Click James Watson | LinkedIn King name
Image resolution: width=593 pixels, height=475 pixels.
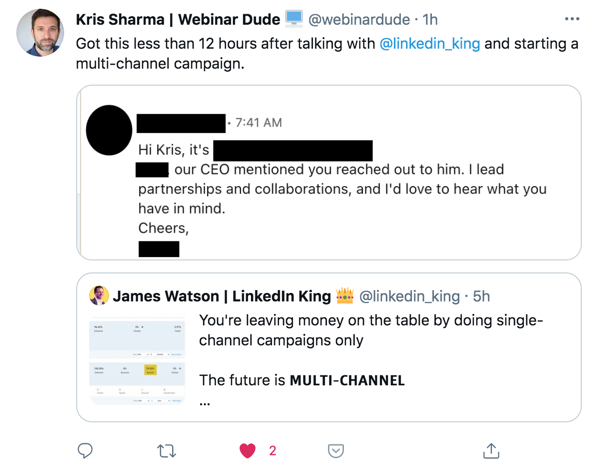tap(222, 296)
